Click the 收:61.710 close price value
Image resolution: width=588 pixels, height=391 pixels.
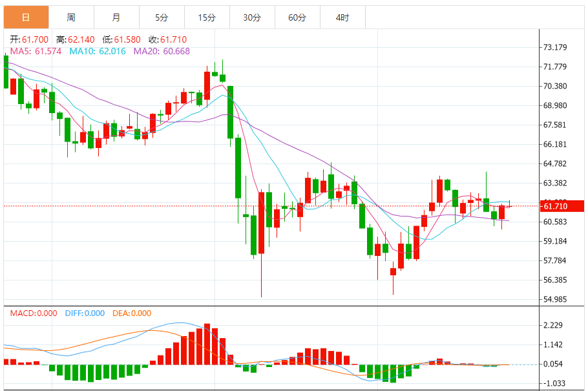point(167,39)
